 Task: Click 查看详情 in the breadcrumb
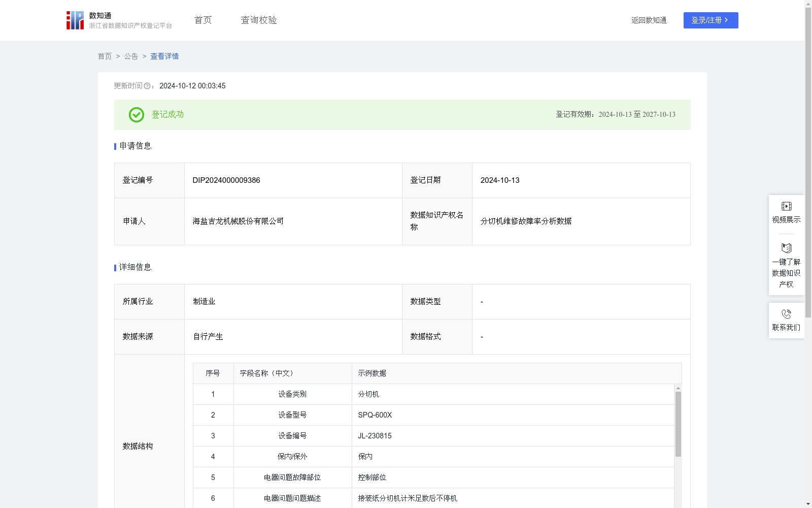tap(164, 56)
